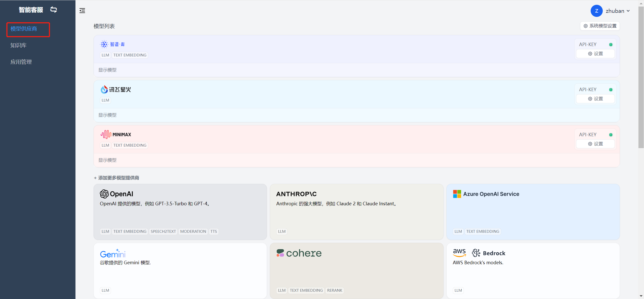Open zhuban account dropdown arrow
The width and height of the screenshot is (644, 299).
pos(628,11)
